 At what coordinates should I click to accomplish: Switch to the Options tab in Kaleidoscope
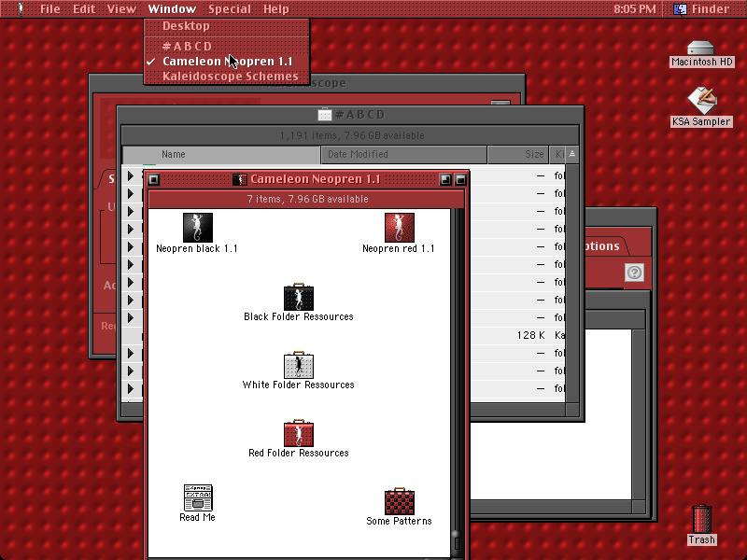[x=601, y=246]
